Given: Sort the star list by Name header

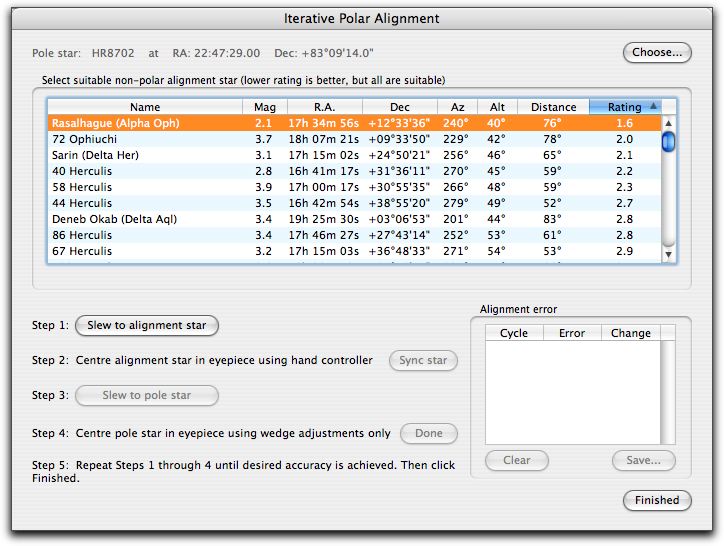Looking at the screenshot, I should click(145, 107).
